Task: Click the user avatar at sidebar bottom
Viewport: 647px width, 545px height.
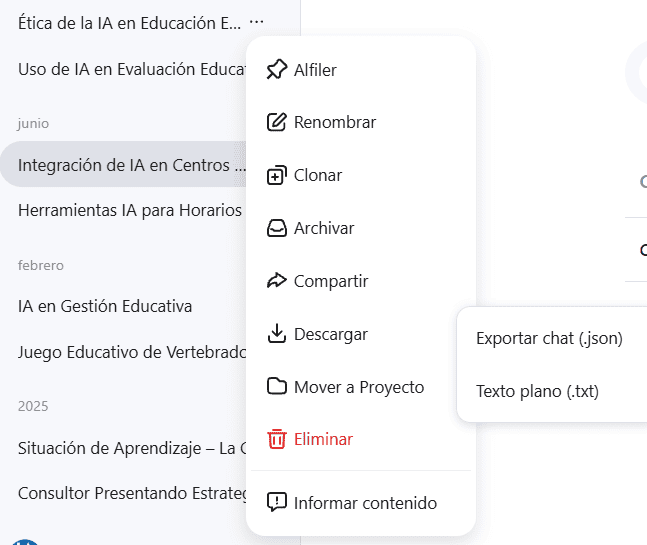Action: (x=25, y=542)
